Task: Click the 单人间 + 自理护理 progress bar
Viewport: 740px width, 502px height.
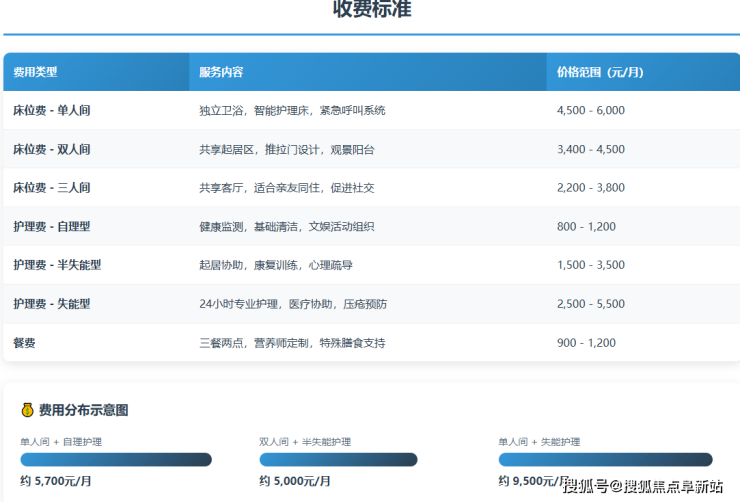Action: 116,460
